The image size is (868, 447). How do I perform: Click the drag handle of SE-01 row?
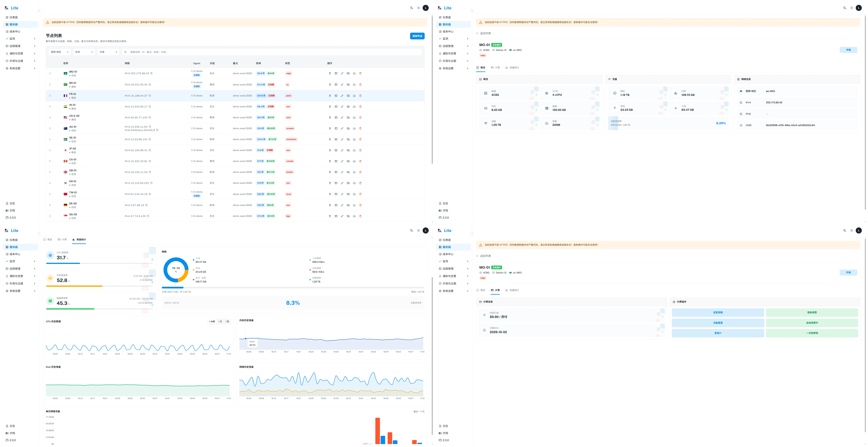[x=50, y=139]
